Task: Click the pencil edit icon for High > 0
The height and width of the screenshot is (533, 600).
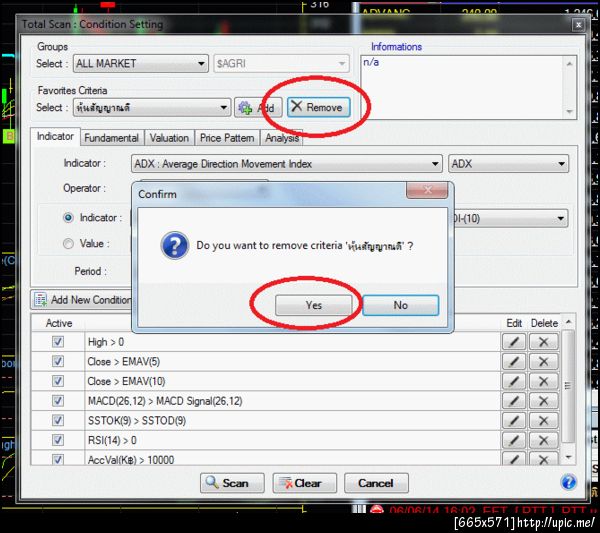Action: 514,342
